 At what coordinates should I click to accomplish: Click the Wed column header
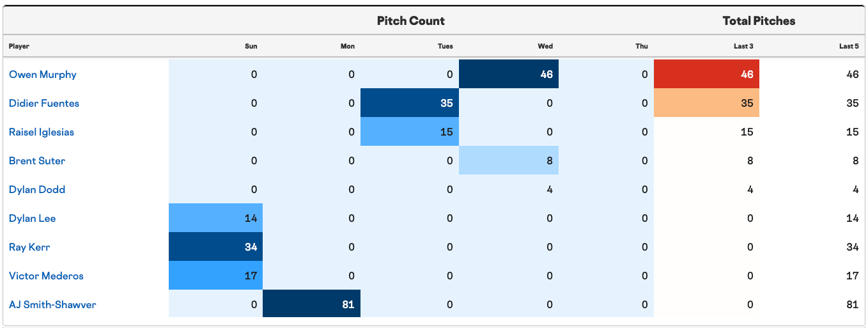(x=545, y=46)
